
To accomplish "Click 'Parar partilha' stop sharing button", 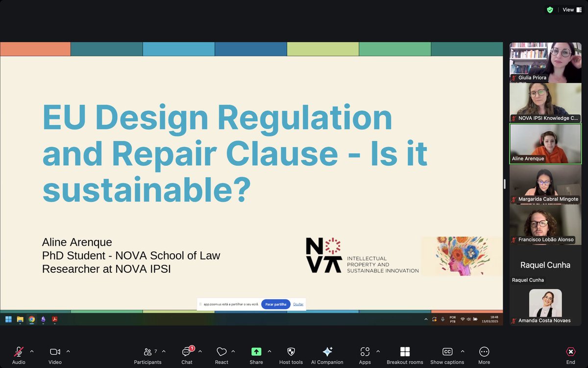I will tap(276, 304).
